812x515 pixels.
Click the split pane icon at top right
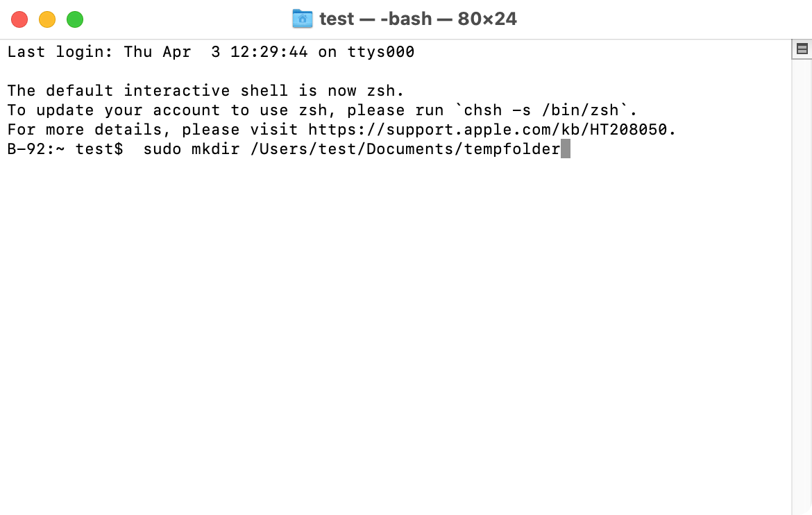click(x=802, y=49)
